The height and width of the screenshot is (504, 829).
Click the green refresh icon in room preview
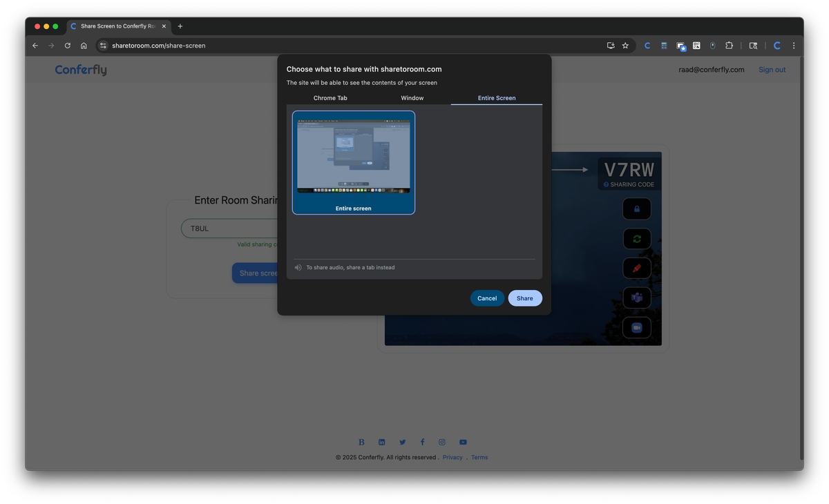[637, 239]
